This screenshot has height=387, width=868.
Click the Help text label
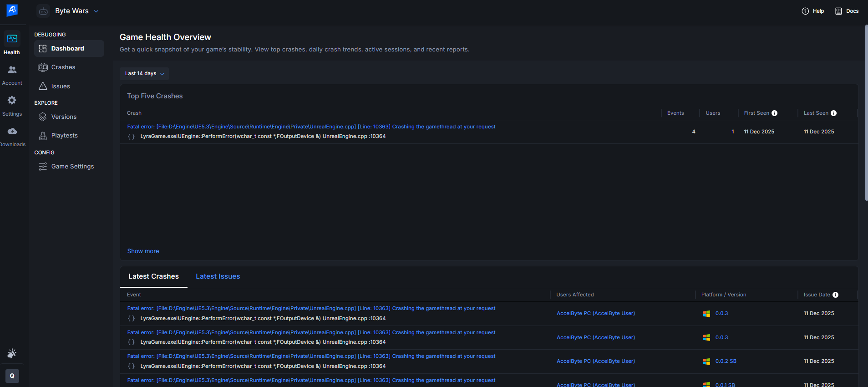(818, 11)
